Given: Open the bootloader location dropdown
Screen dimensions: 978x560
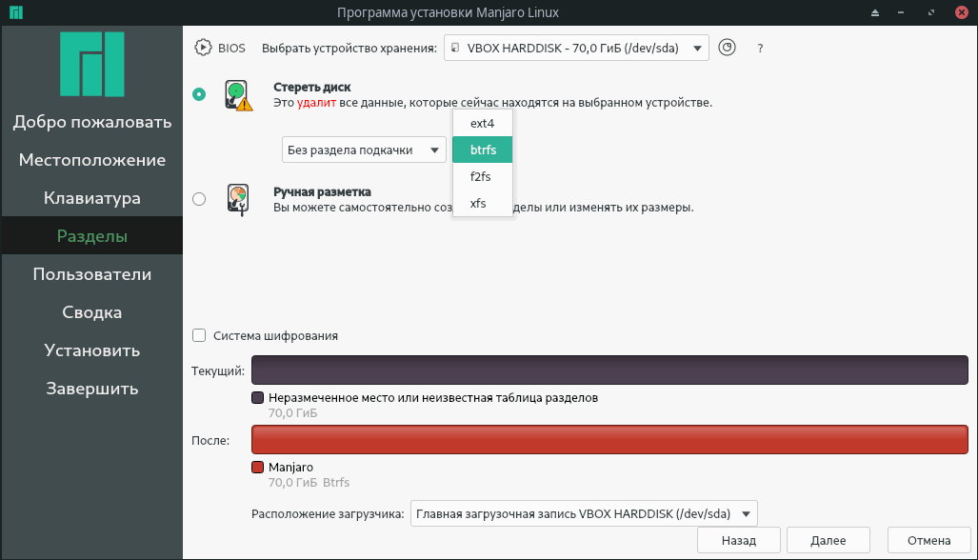Looking at the screenshot, I should pos(584,513).
